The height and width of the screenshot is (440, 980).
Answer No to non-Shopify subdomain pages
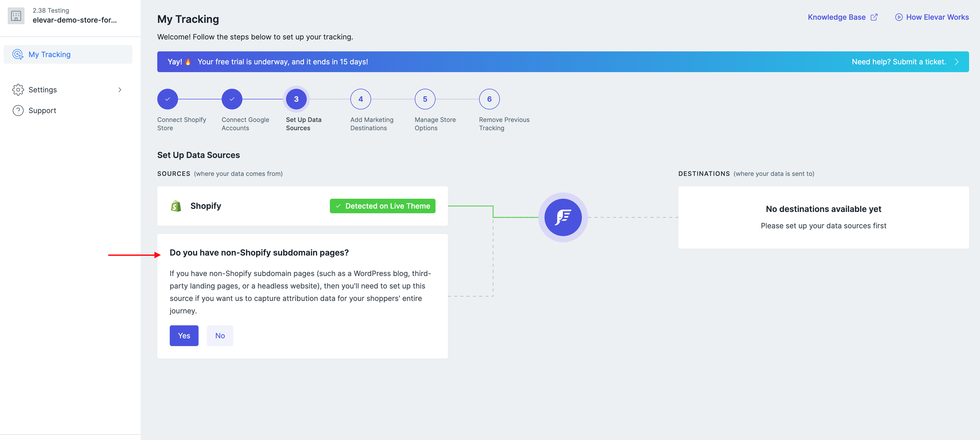[220, 336]
